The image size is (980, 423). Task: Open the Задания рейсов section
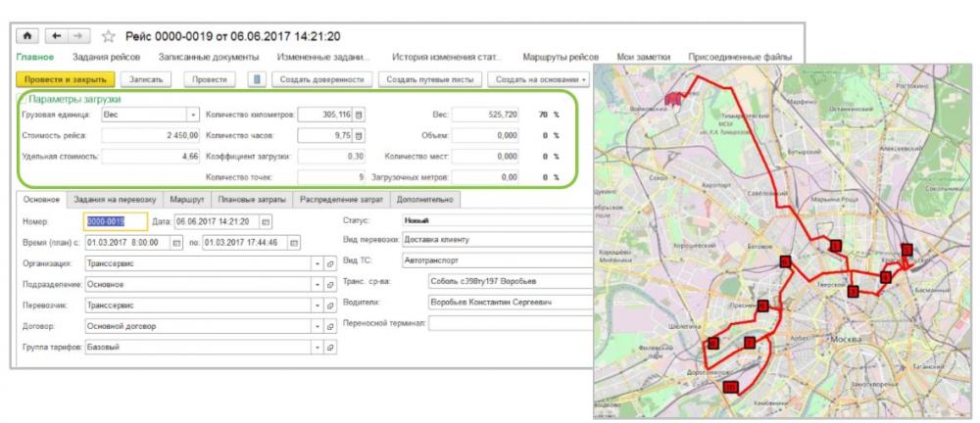pos(106,57)
